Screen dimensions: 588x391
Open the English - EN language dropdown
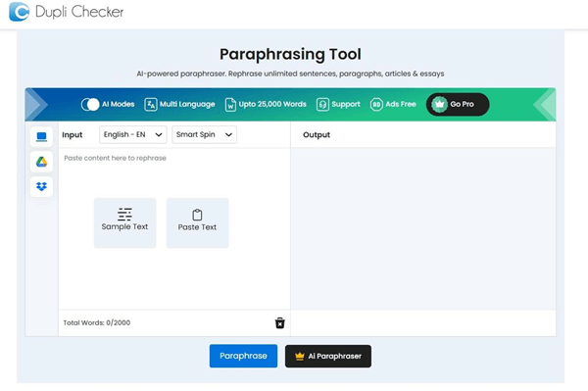click(133, 134)
